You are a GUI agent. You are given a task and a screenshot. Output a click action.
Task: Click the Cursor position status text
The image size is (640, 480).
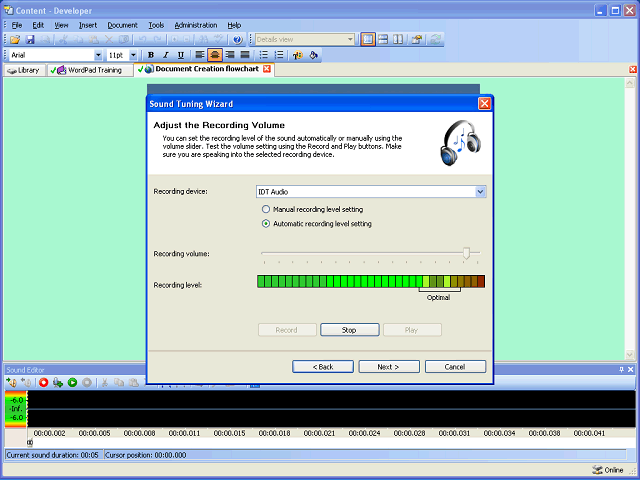click(145, 455)
